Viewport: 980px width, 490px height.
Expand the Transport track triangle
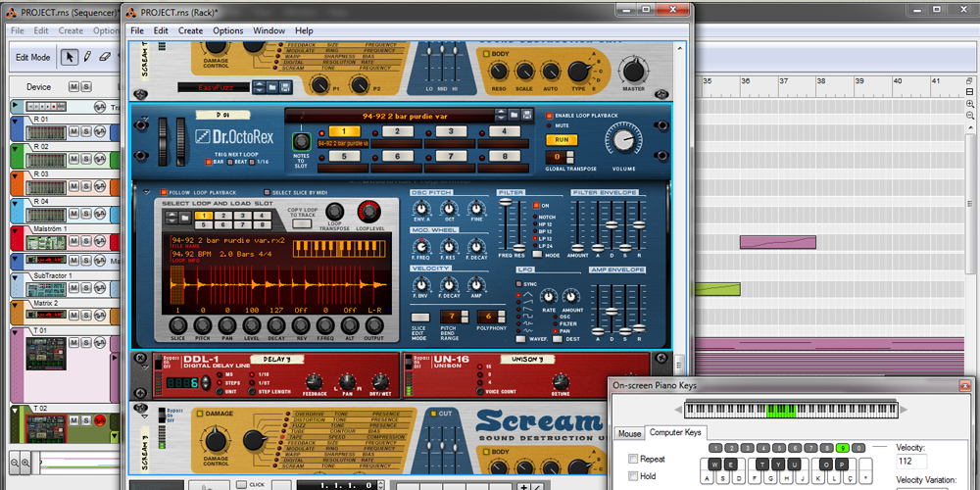[x=15, y=105]
